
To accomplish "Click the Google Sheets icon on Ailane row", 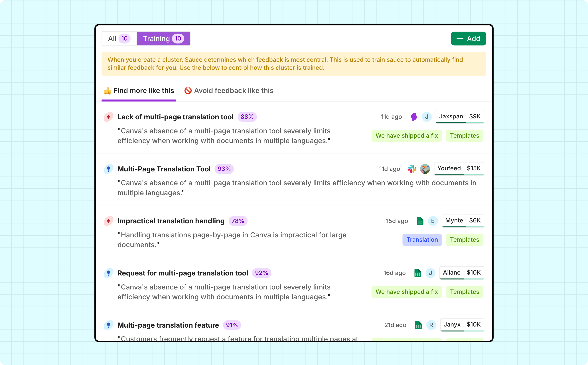I will click(x=418, y=273).
